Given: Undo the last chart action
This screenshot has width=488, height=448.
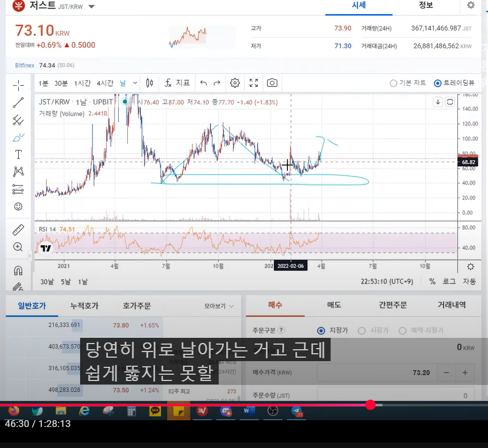Looking at the screenshot, I should (x=203, y=83).
